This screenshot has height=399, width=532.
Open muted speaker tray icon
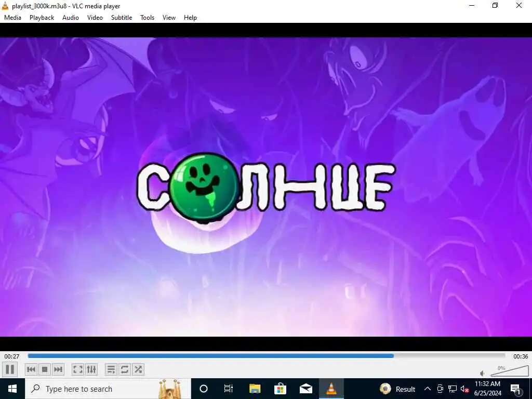464,389
